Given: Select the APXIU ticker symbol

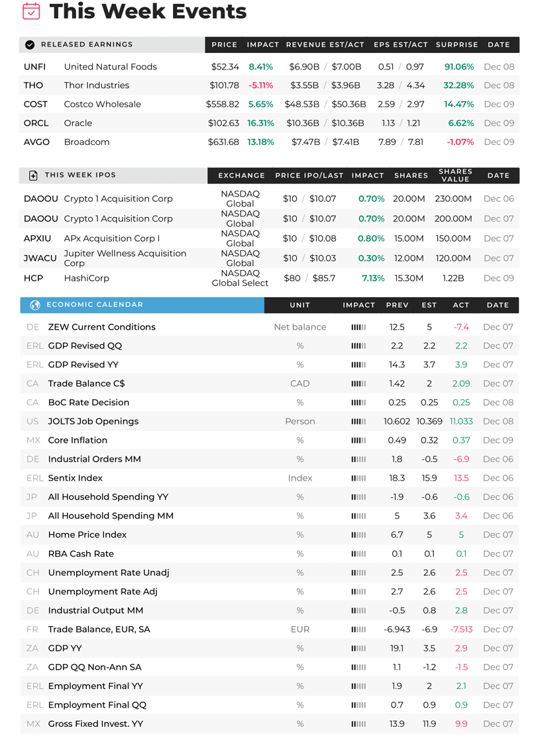Looking at the screenshot, I should pyautogui.click(x=37, y=239).
